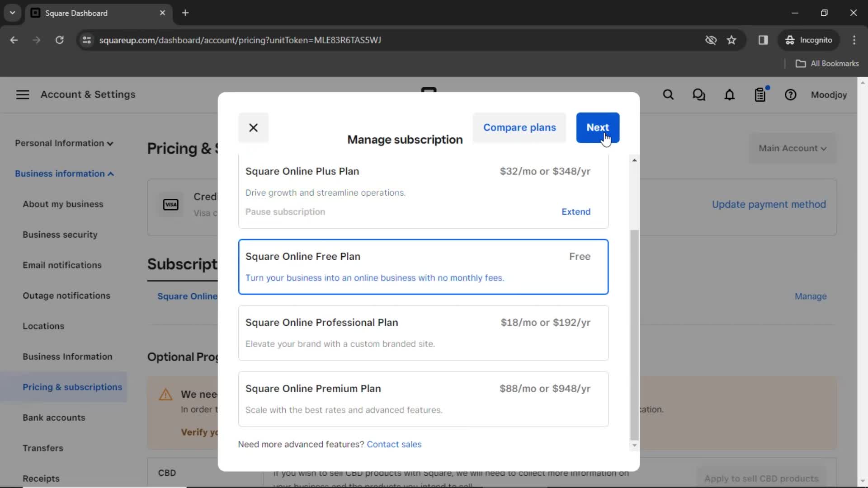The image size is (868, 488).
Task: Open All Bookmarks folder
Action: click(x=827, y=64)
